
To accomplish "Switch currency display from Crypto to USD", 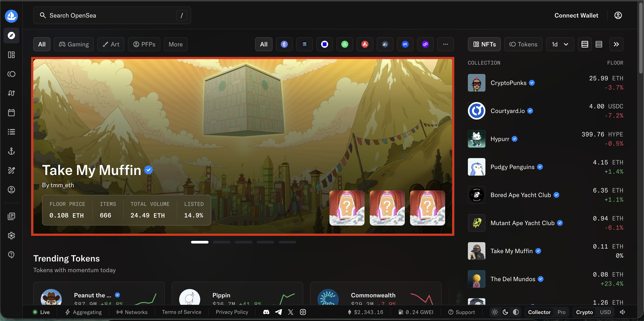I will coord(605,312).
